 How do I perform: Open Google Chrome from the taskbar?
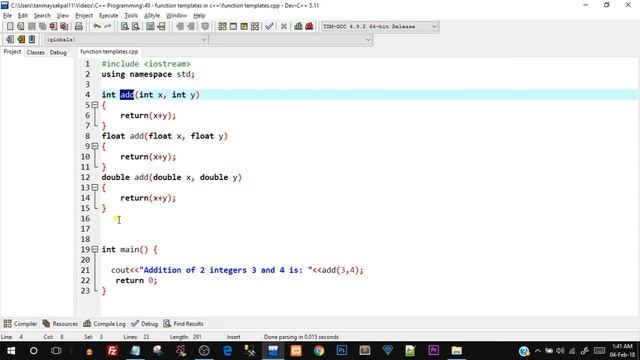pyautogui.click(x=319, y=351)
